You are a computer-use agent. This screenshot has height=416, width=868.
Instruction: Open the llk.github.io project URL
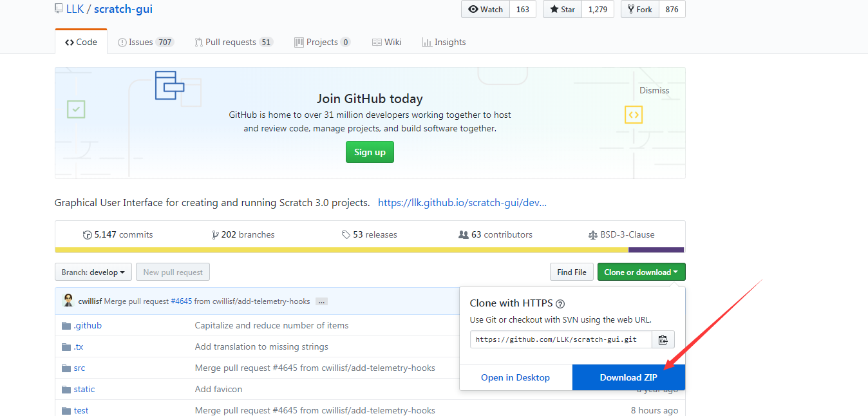point(462,202)
